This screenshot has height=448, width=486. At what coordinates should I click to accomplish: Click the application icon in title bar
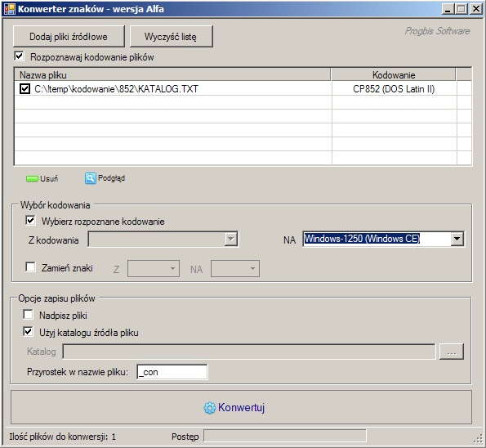click(x=9, y=9)
